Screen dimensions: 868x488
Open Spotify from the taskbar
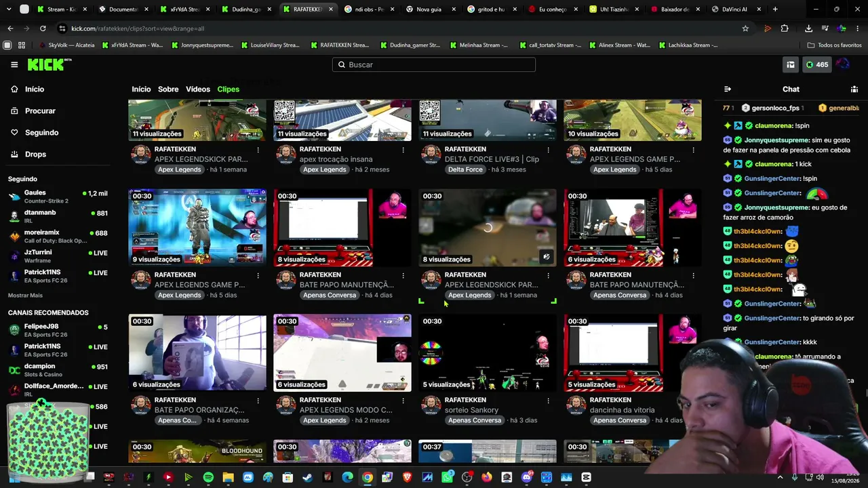point(208,477)
